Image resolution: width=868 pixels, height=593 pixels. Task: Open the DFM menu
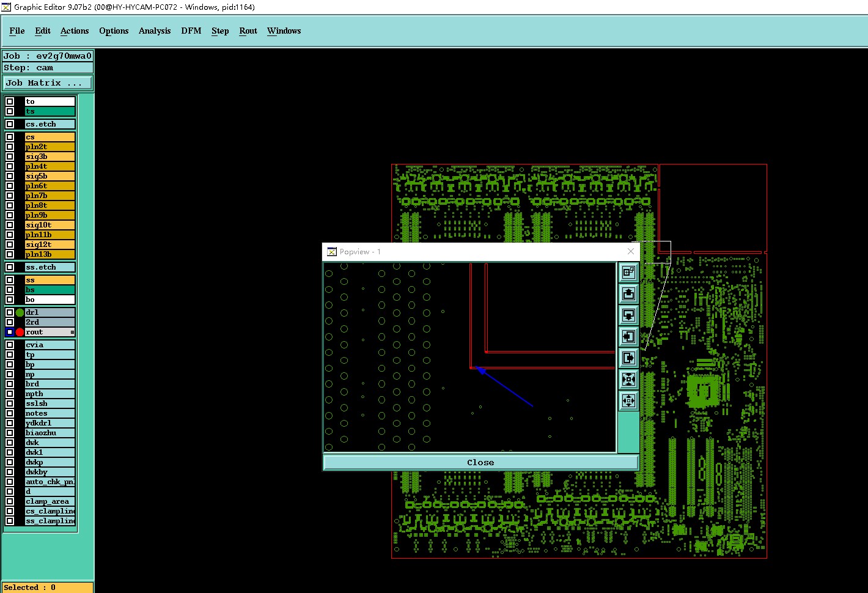(191, 31)
